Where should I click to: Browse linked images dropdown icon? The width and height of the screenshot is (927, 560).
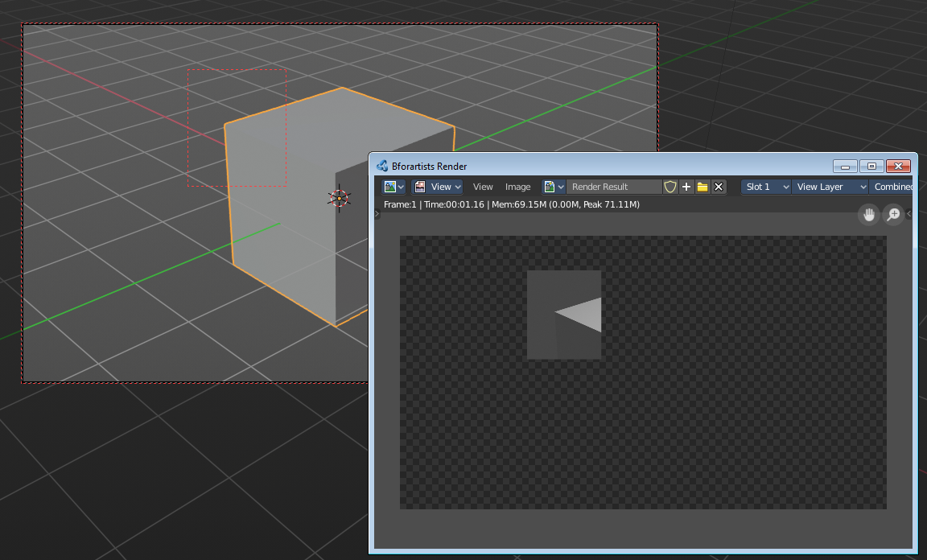[x=554, y=187]
